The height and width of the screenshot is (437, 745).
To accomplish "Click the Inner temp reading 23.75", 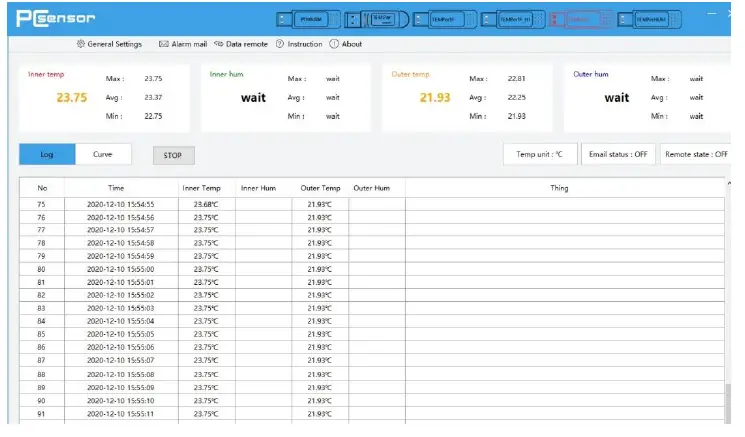I will pos(72,98).
